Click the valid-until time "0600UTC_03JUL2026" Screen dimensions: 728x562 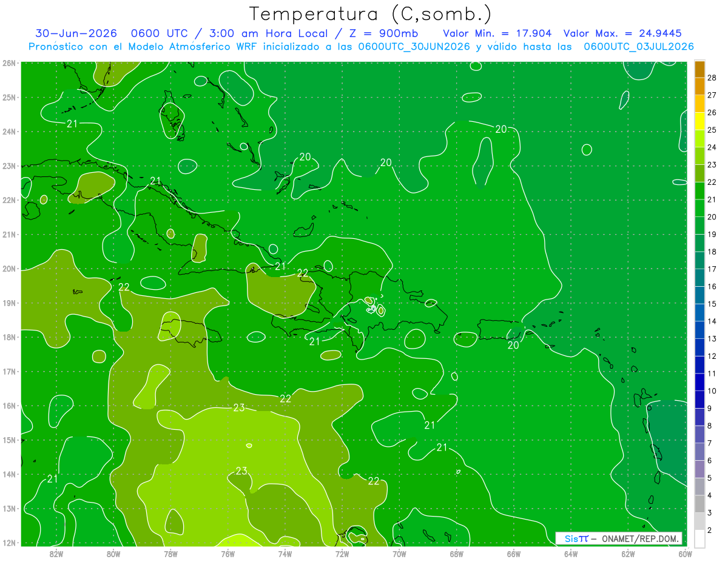639,47
